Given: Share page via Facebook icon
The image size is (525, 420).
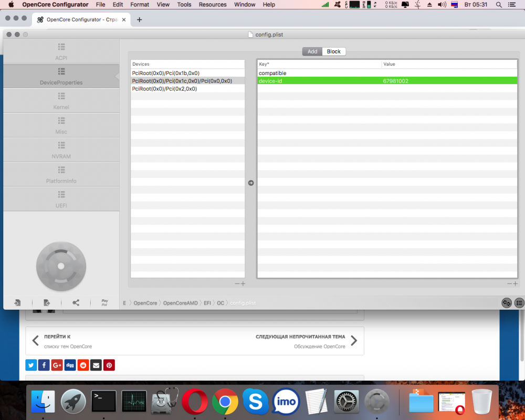Looking at the screenshot, I should [44, 365].
